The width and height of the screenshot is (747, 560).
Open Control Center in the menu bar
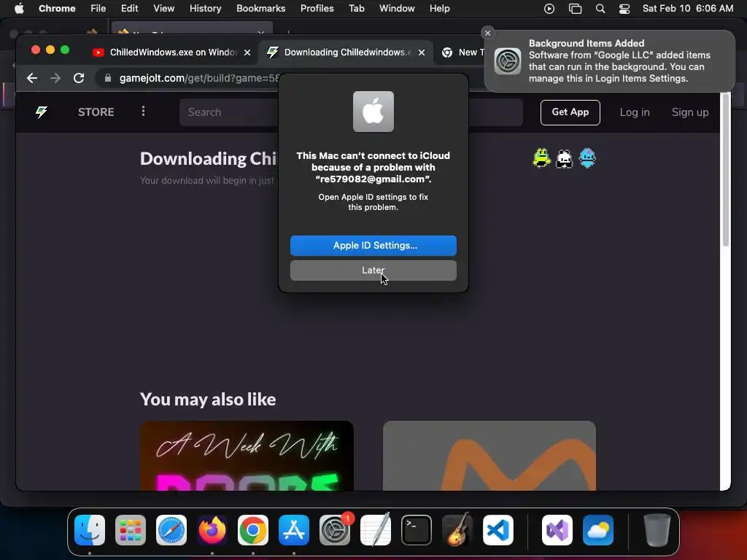pos(624,9)
